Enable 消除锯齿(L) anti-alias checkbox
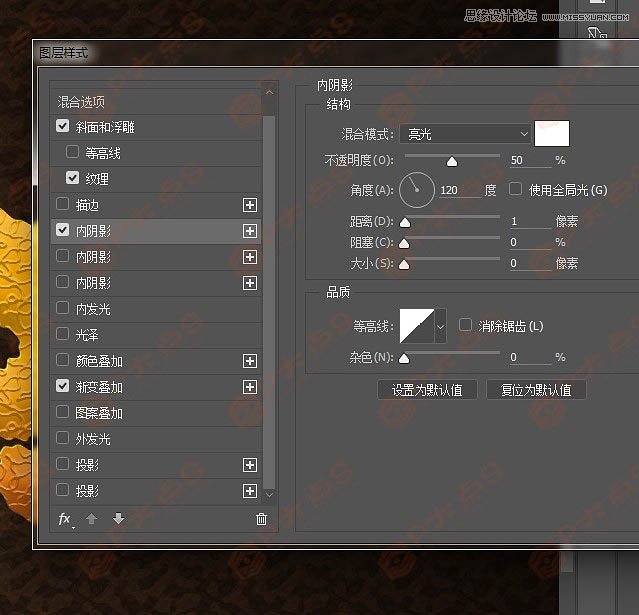The width and height of the screenshot is (639, 615). tap(465, 325)
